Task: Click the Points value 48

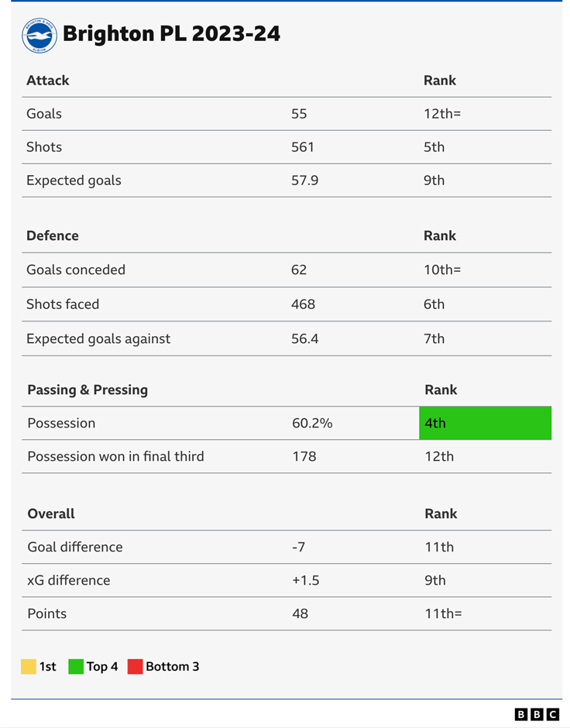Action: click(x=300, y=614)
